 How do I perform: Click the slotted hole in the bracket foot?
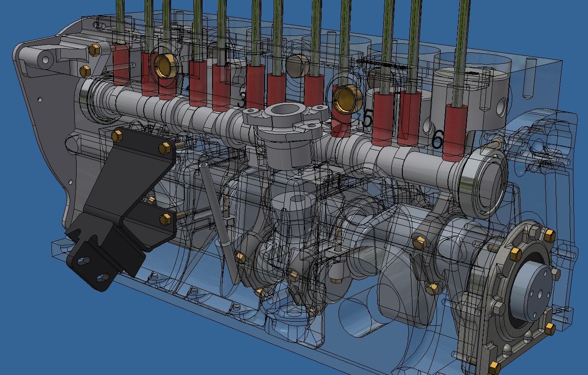point(83,261)
